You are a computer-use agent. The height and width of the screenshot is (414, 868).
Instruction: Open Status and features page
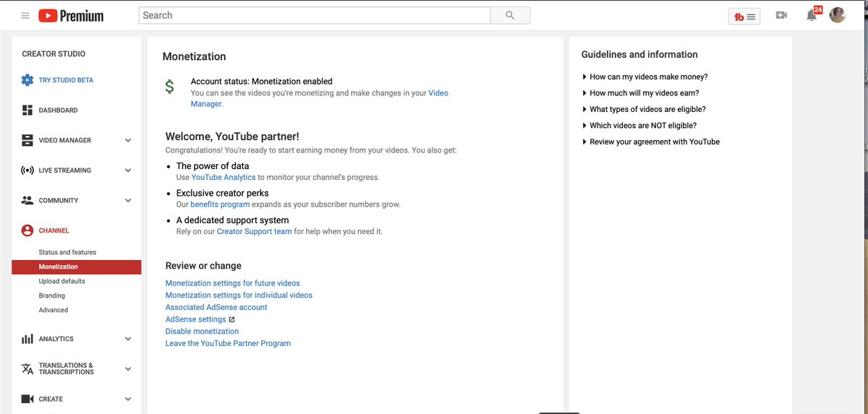pyautogui.click(x=67, y=252)
